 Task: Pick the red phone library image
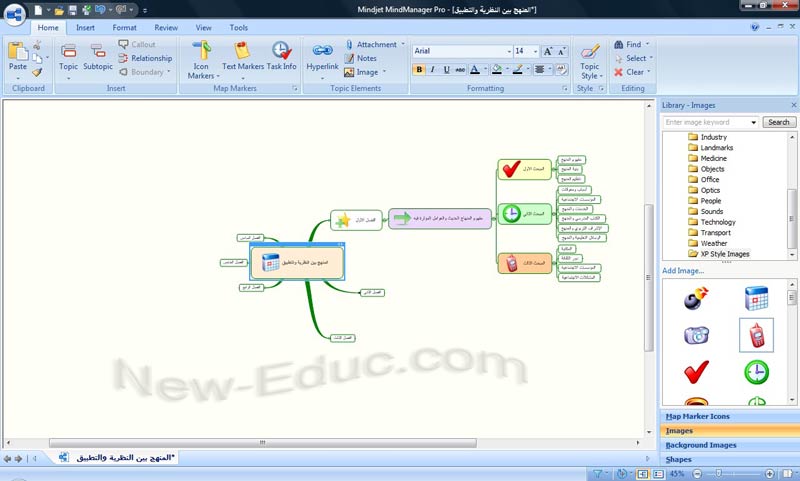coord(756,335)
